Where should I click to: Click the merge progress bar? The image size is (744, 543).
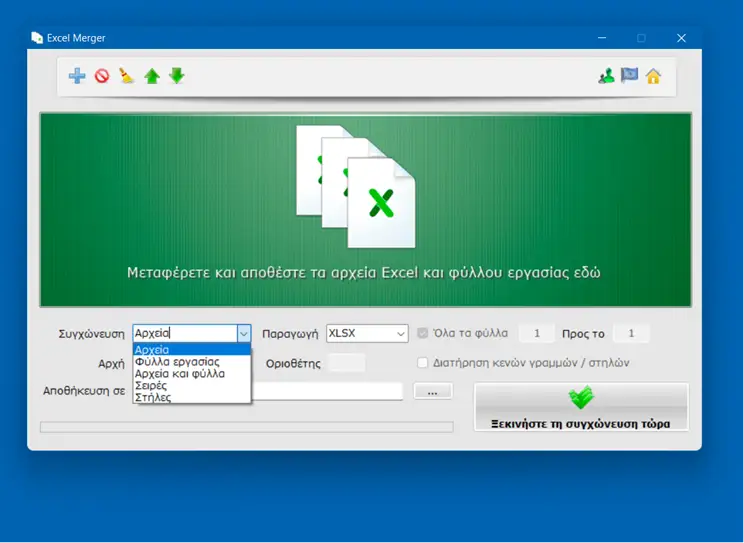[247, 427]
